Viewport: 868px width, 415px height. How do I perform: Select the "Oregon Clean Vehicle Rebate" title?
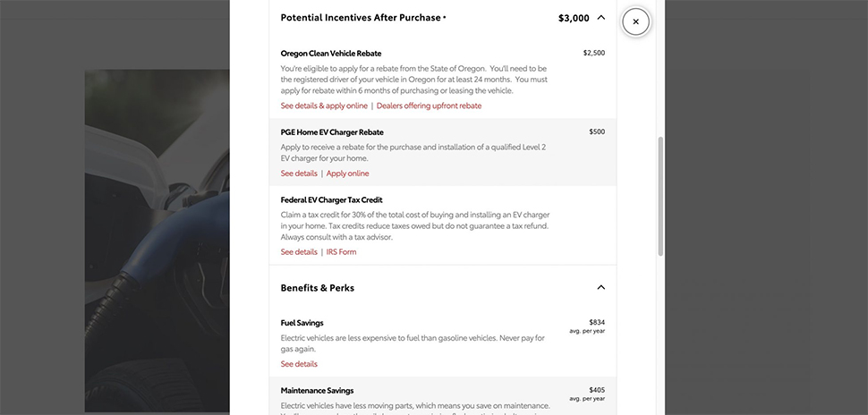330,53
